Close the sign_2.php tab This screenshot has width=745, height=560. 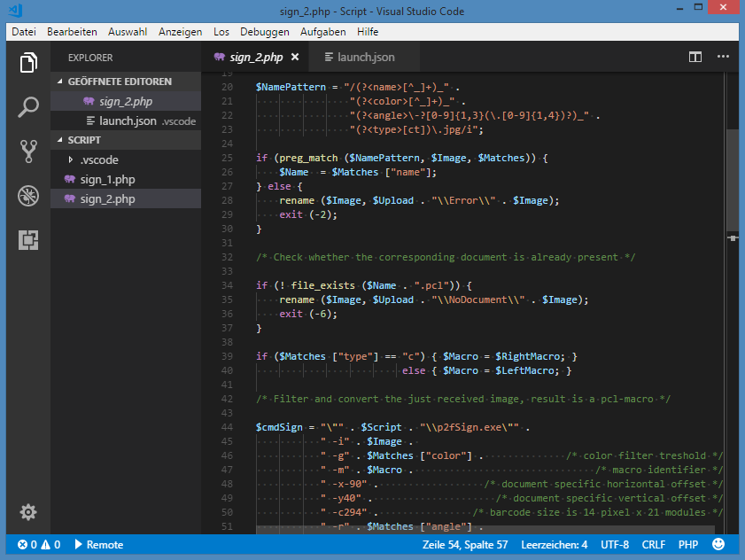(x=295, y=58)
